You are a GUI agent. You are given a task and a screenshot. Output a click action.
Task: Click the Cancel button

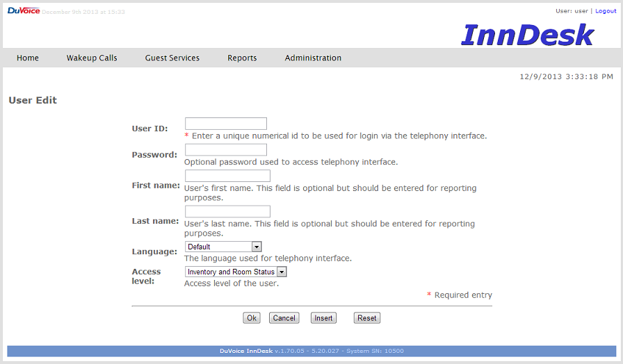pos(284,318)
